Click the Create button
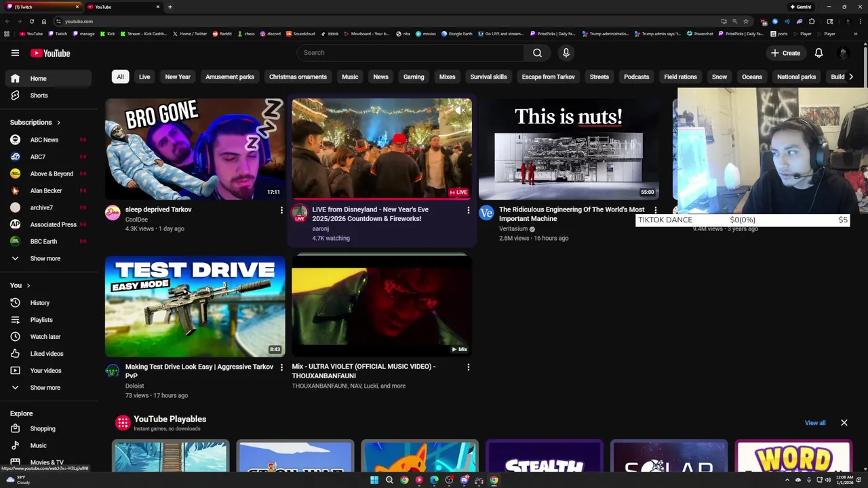 785,53
